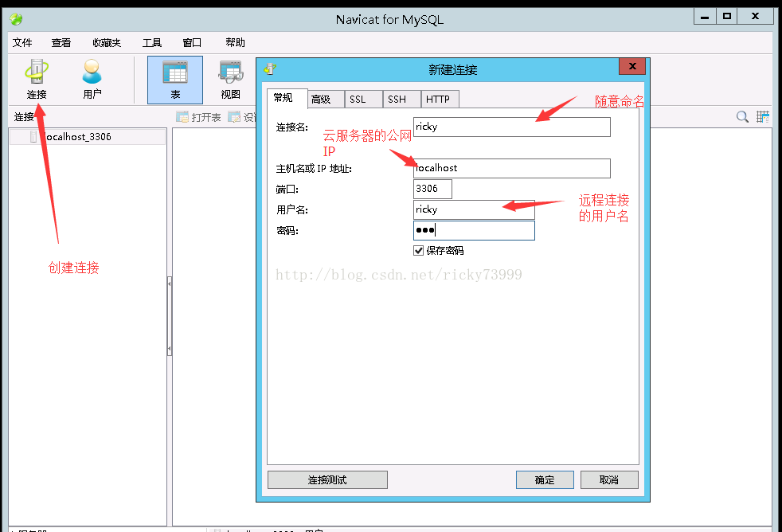This screenshot has height=532, width=782.
Task: Click the new connection dialog title icon
Action: coord(270,68)
